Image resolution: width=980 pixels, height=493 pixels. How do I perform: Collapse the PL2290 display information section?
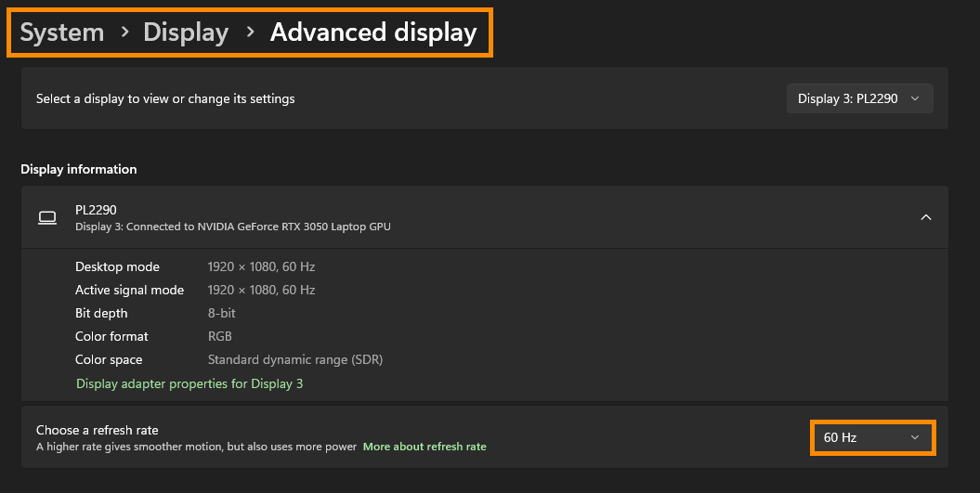click(925, 217)
